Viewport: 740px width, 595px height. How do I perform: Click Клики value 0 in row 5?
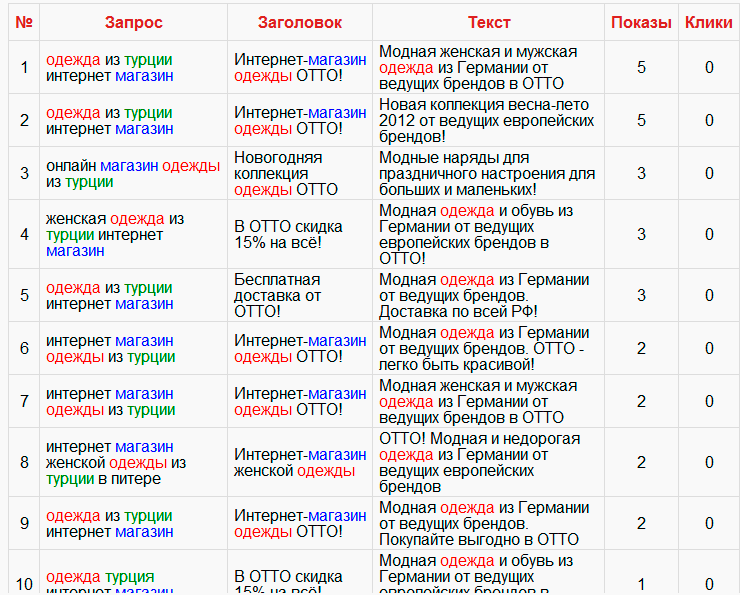pyautogui.click(x=709, y=295)
